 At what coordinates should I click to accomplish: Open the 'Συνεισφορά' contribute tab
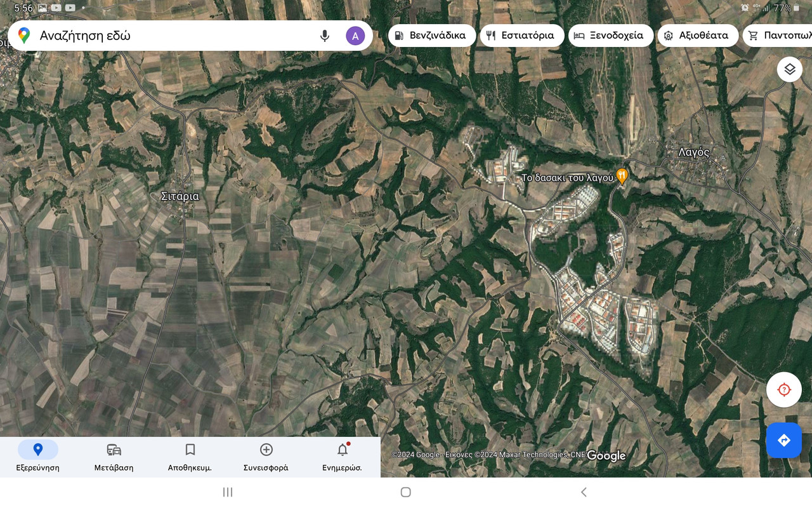(266, 457)
